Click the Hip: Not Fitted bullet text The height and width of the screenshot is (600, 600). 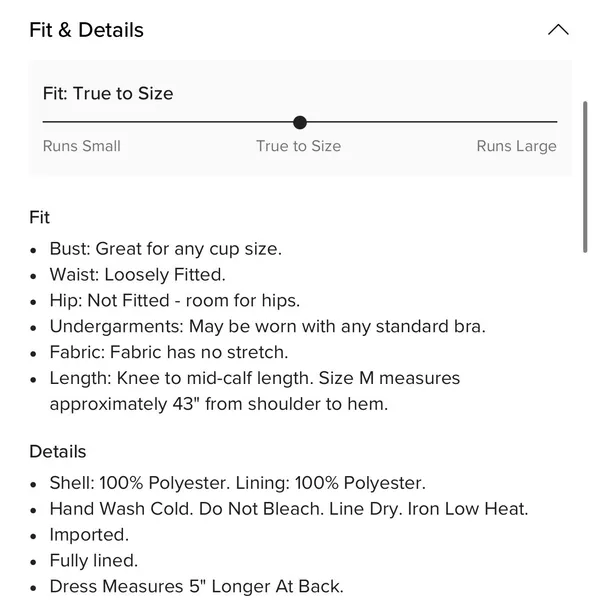175,301
